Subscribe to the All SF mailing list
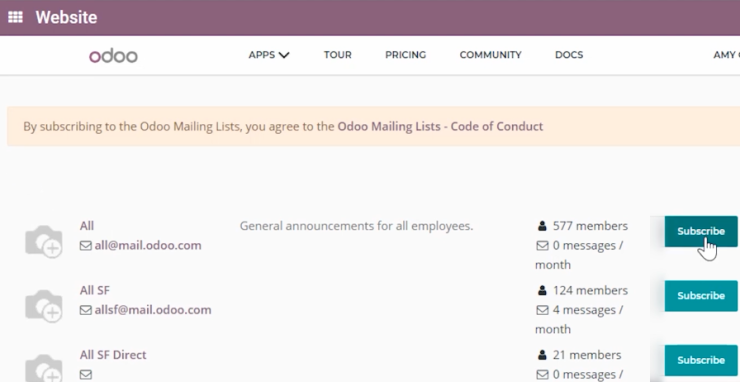Image resolution: width=740 pixels, height=382 pixels. (x=701, y=296)
